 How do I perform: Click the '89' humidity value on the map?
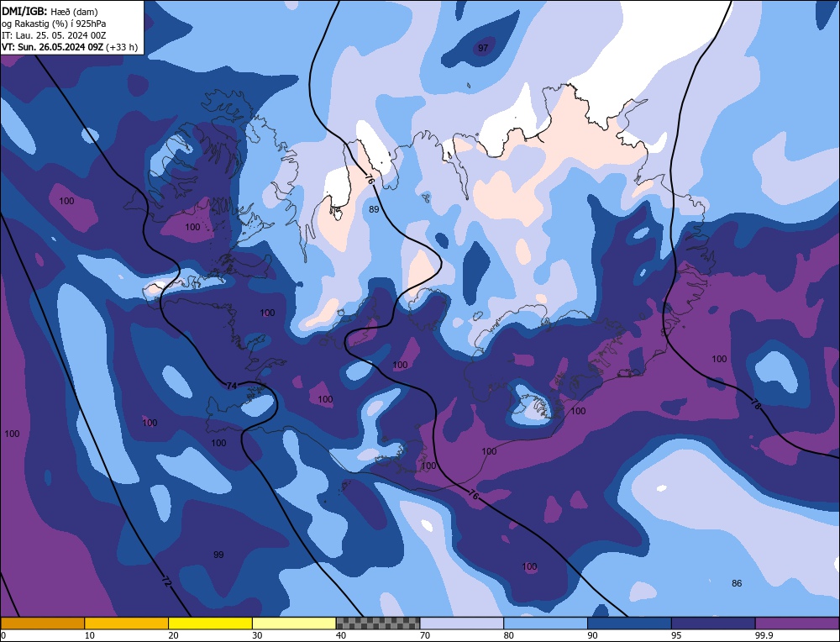374,209
